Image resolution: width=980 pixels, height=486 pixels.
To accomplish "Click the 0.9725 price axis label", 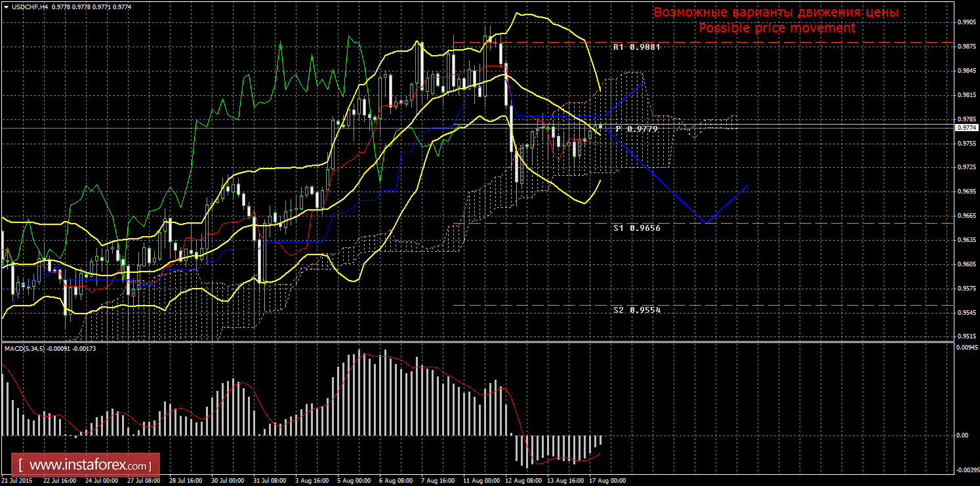I will [966, 168].
